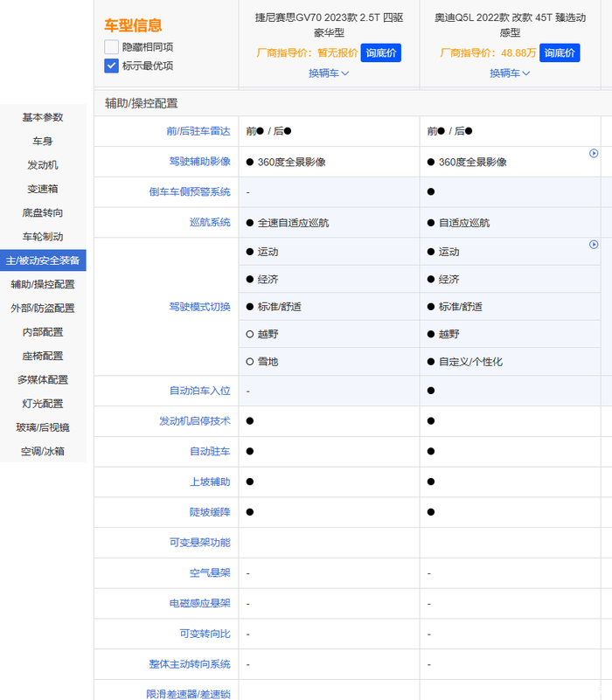
Task: Open the 空气悬架 parameter link
Action: (x=210, y=573)
